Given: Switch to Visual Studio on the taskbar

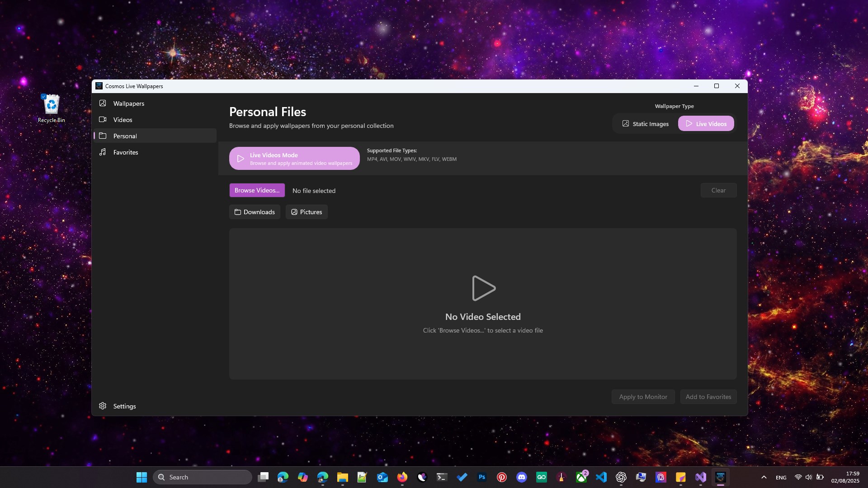Looking at the screenshot, I should coord(701,477).
